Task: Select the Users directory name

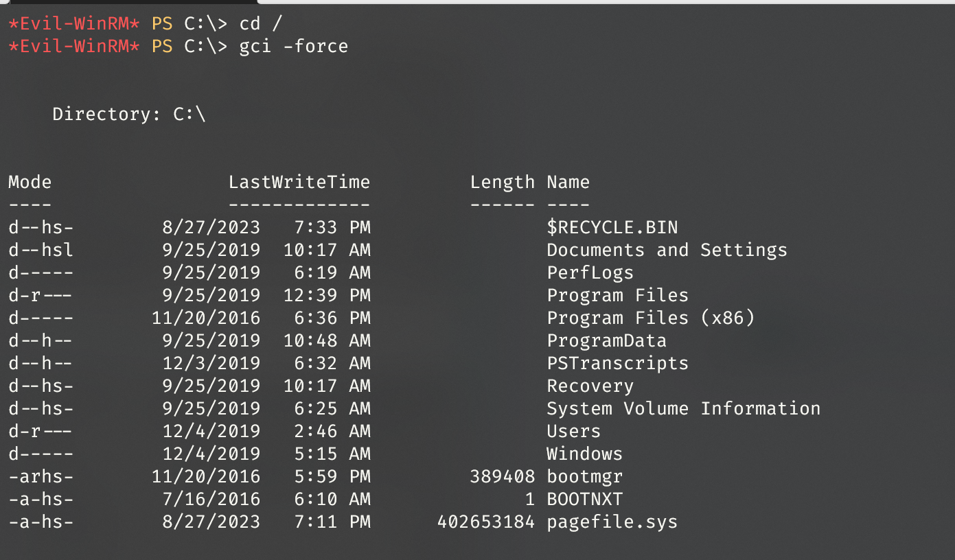Action: coord(574,431)
